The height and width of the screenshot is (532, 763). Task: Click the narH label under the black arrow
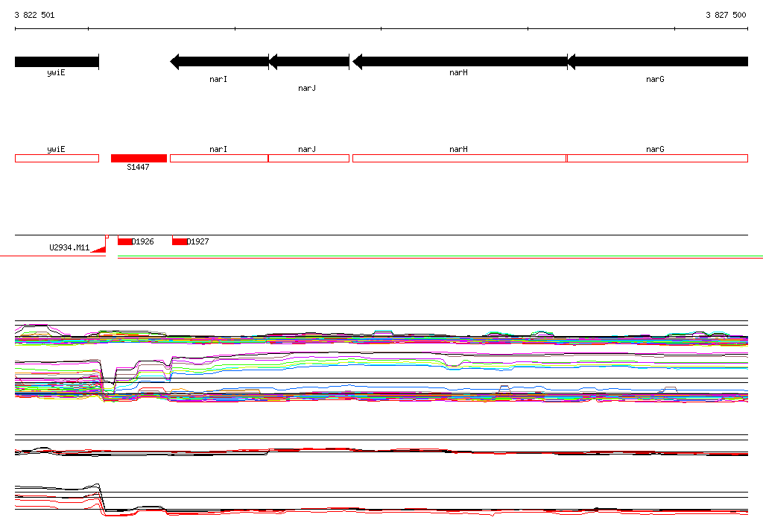458,72
